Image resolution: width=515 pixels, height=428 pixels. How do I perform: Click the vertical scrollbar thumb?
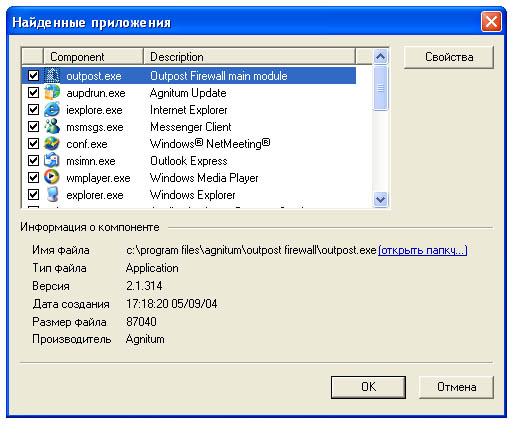[x=380, y=88]
